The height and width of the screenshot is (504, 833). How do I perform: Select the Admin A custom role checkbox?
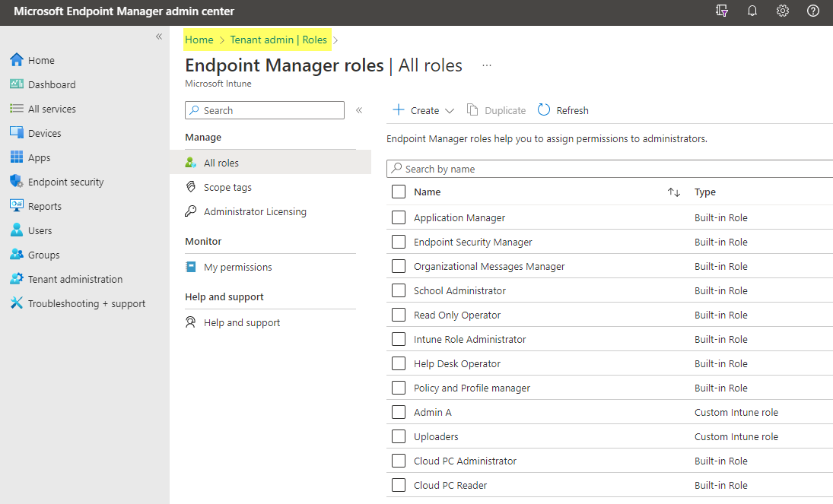pos(399,412)
